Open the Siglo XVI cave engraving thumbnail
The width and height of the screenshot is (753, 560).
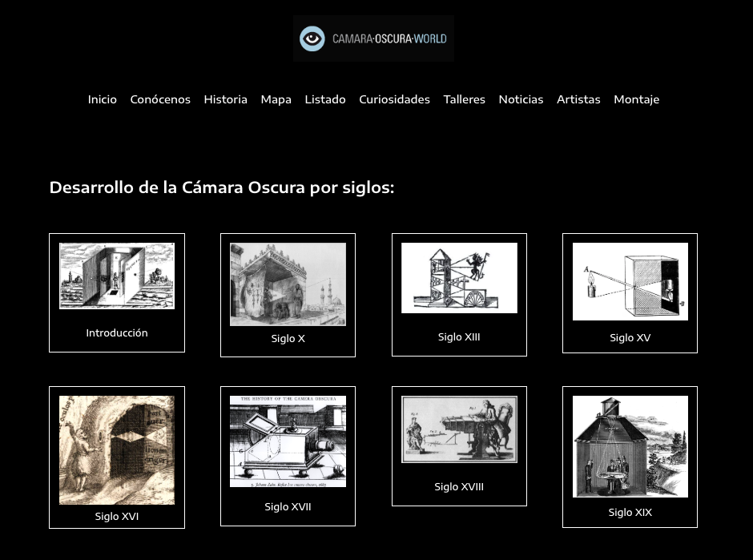(x=117, y=449)
